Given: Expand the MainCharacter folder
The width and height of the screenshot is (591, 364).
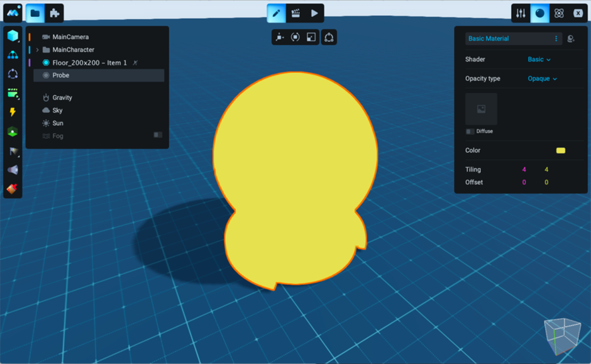Looking at the screenshot, I should (x=37, y=50).
